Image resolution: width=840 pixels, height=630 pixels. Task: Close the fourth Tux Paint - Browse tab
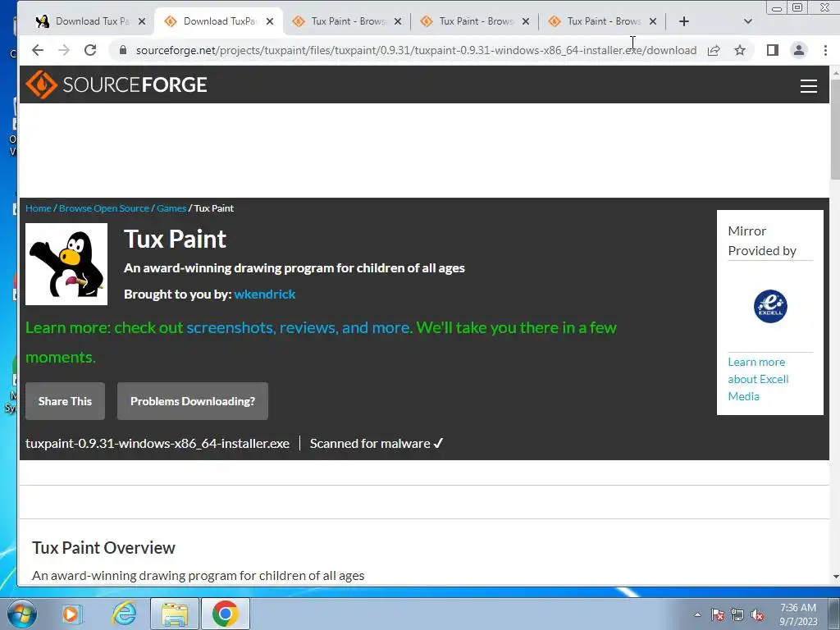click(x=526, y=21)
